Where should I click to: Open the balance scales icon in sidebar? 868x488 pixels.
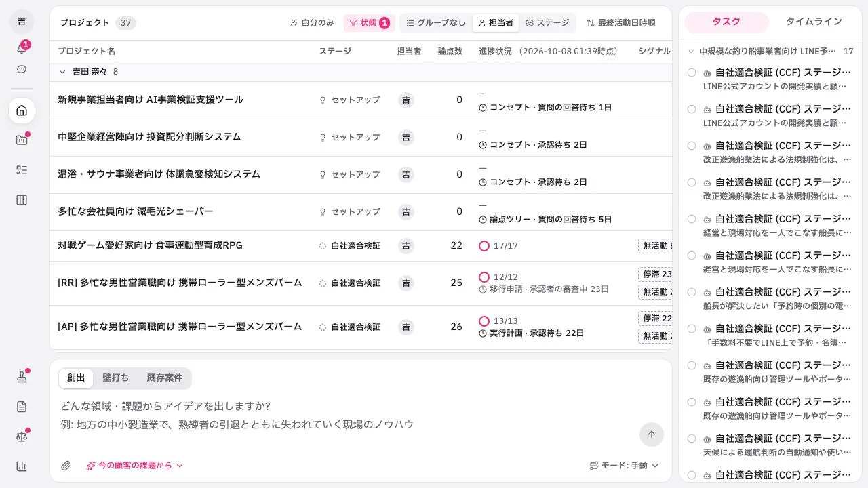pyautogui.click(x=22, y=436)
